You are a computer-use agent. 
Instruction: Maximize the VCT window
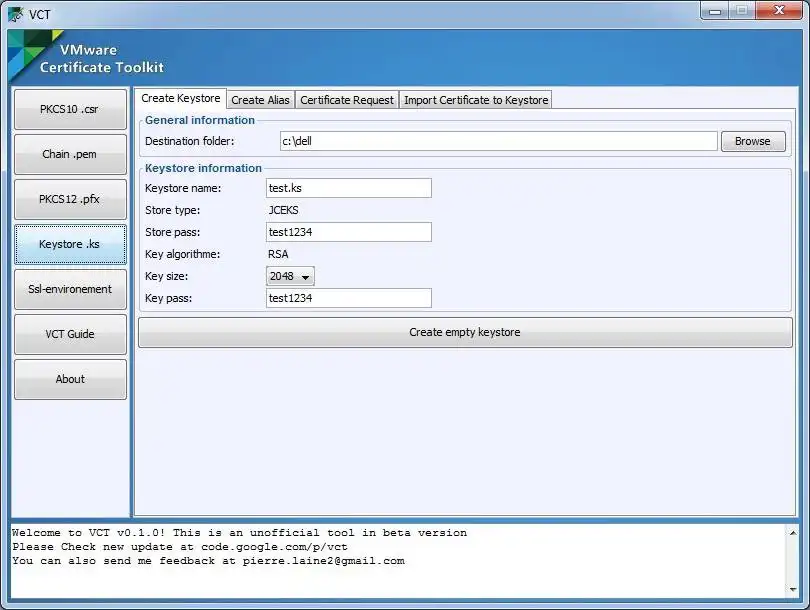pyautogui.click(x=742, y=11)
